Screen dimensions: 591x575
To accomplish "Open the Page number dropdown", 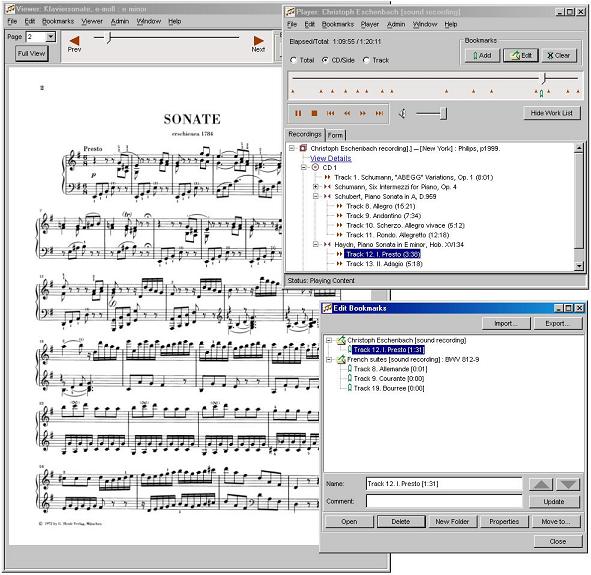I will [51, 37].
